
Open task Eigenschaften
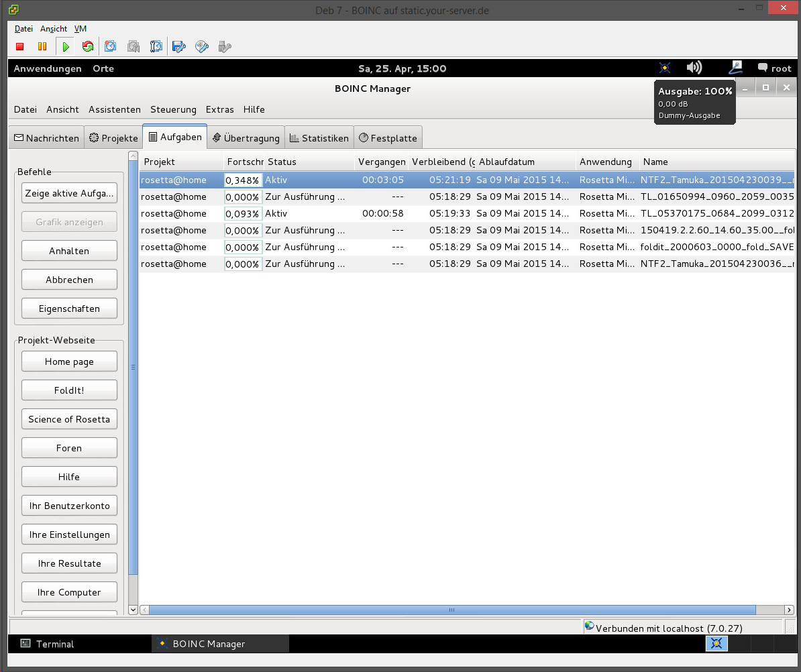click(70, 309)
